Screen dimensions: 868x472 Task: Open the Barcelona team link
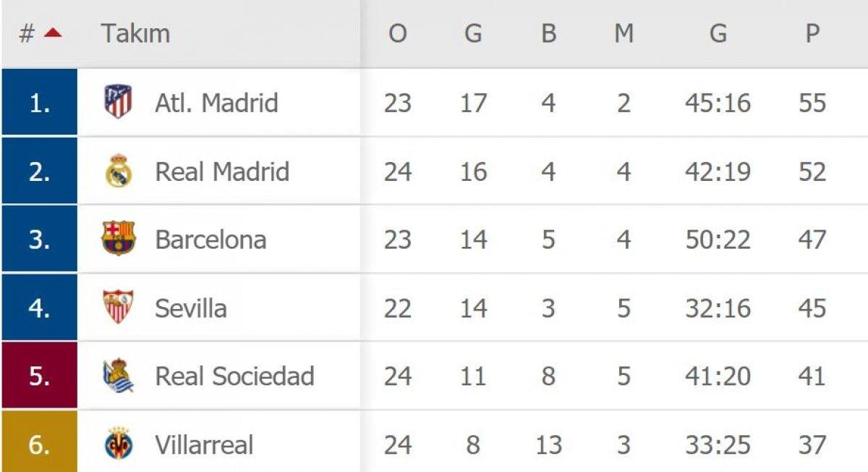point(210,240)
